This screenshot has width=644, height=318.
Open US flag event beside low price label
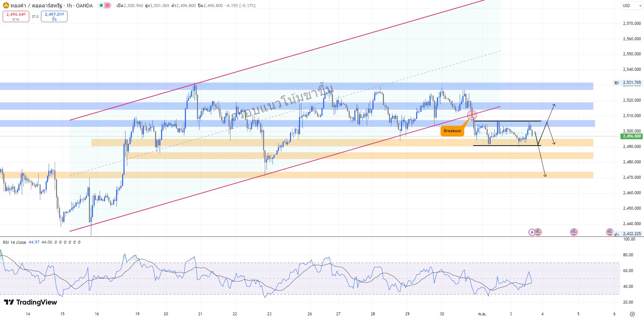click(610, 232)
